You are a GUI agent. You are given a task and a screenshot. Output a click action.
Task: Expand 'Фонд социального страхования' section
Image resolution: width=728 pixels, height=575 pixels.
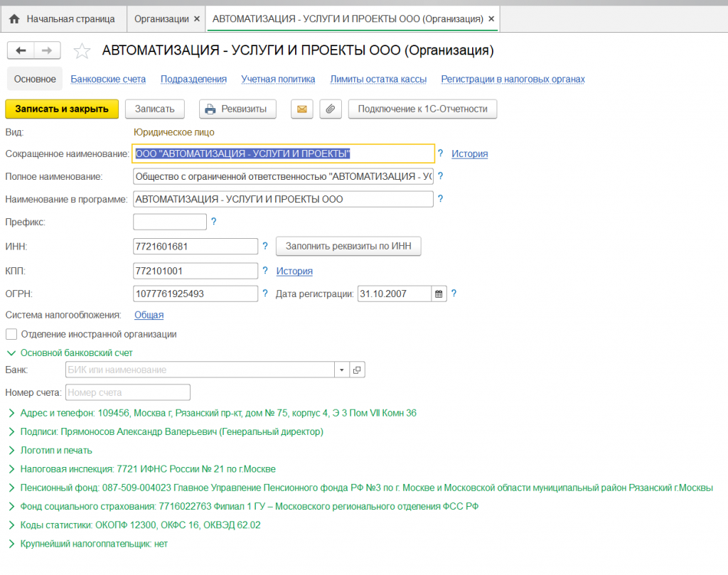pyautogui.click(x=11, y=506)
